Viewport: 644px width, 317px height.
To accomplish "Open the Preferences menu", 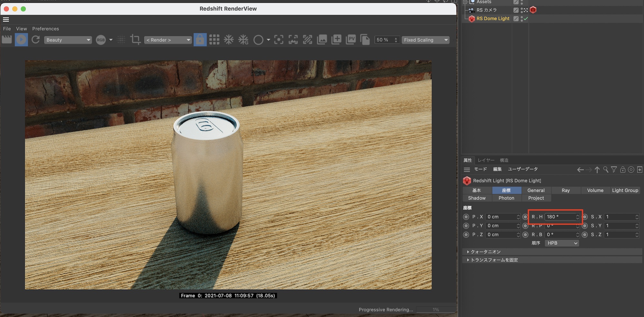I will (x=45, y=29).
